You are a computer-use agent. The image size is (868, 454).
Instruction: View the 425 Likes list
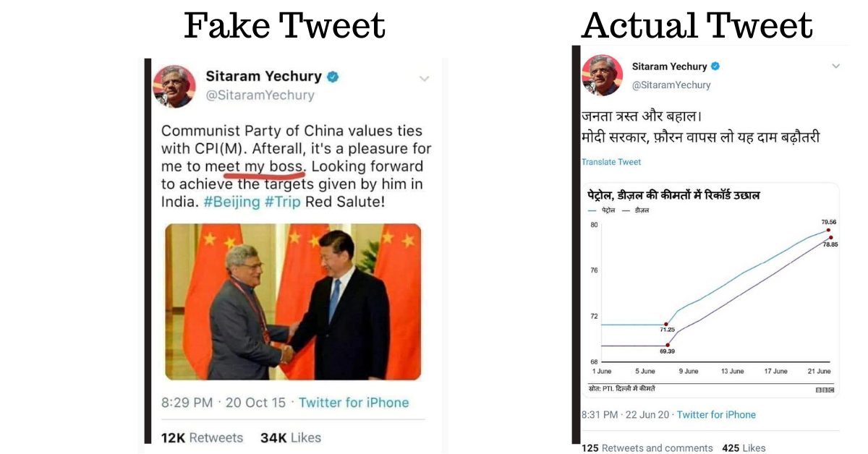tap(744, 448)
